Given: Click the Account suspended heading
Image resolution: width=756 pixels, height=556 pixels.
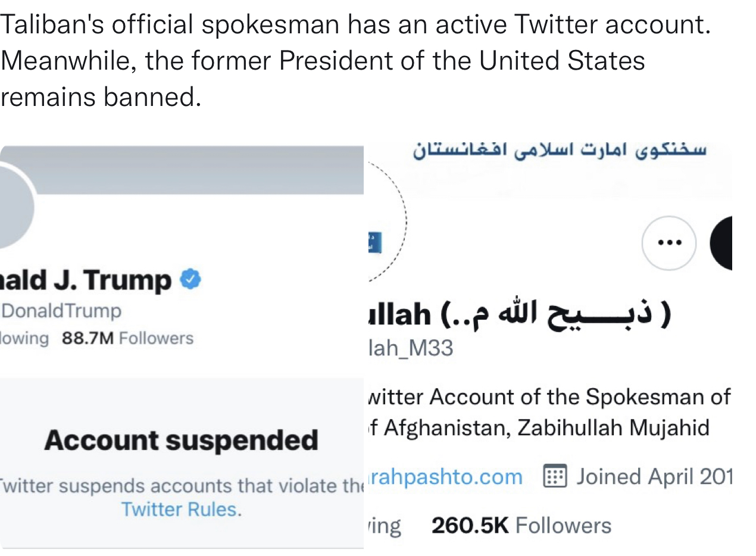Looking at the screenshot, I should click(x=181, y=440).
